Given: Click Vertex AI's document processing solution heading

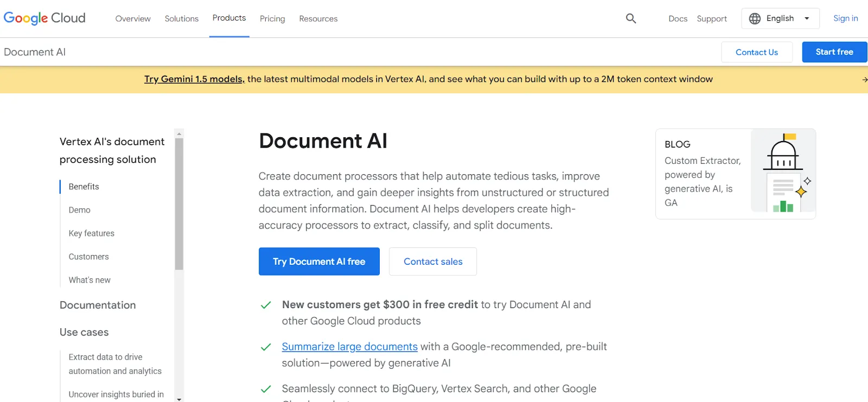Looking at the screenshot, I should point(112,150).
